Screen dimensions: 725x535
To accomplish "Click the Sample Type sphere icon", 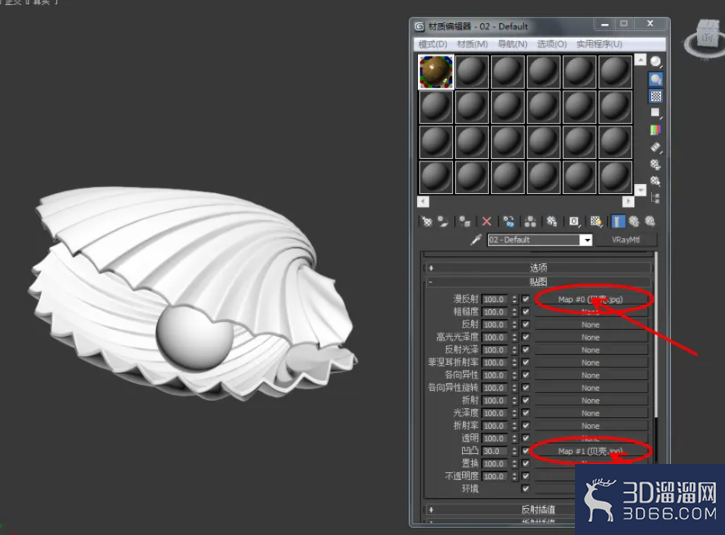I will (x=655, y=61).
